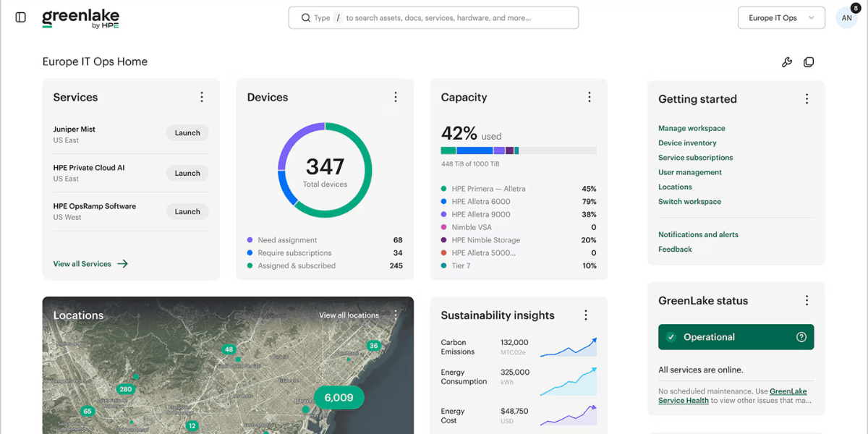Open Devices card kebab menu
The width and height of the screenshot is (868, 434).
tap(396, 97)
